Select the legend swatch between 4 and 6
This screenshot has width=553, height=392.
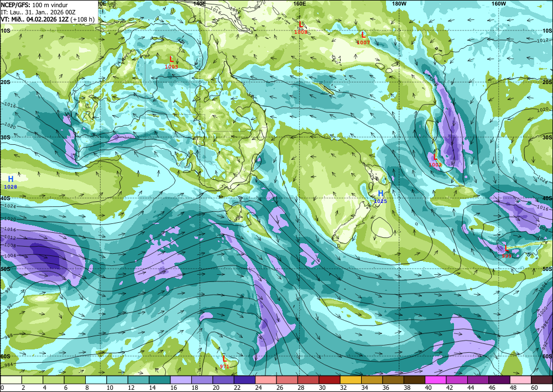54,380
